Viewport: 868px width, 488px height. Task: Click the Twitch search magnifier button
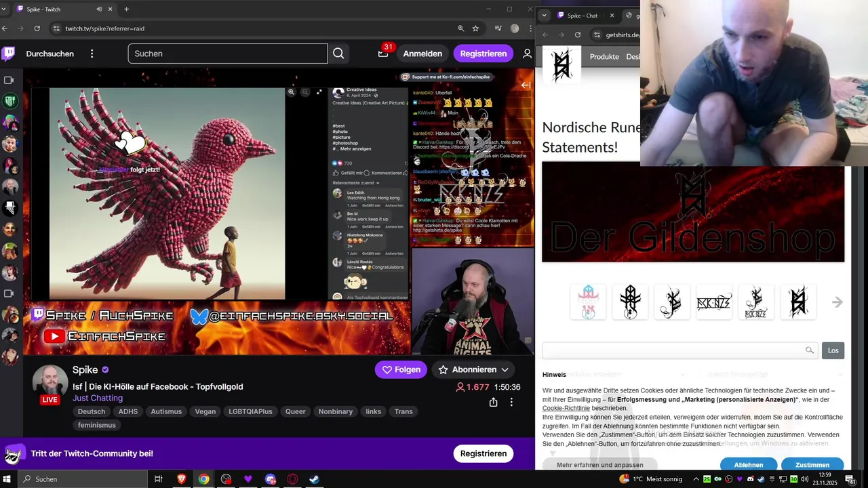click(x=338, y=54)
